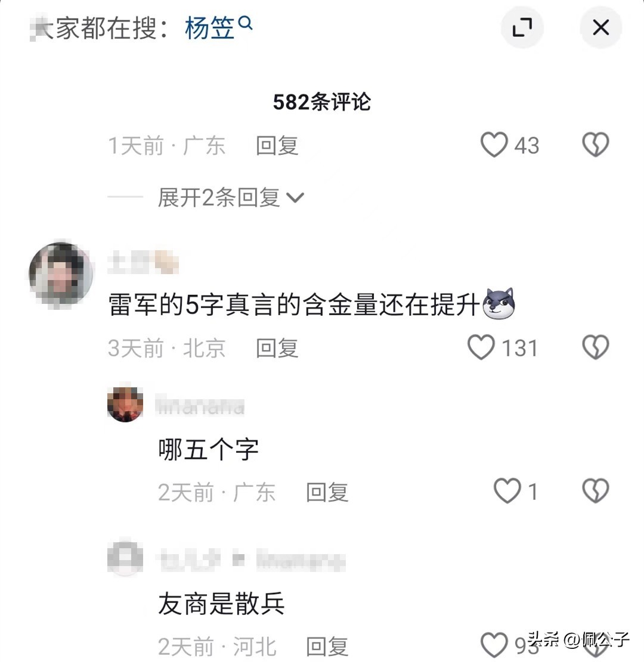The image size is (644, 662).
Task: Dislike the Guangdong comment with 43 likes
Action: click(x=595, y=145)
